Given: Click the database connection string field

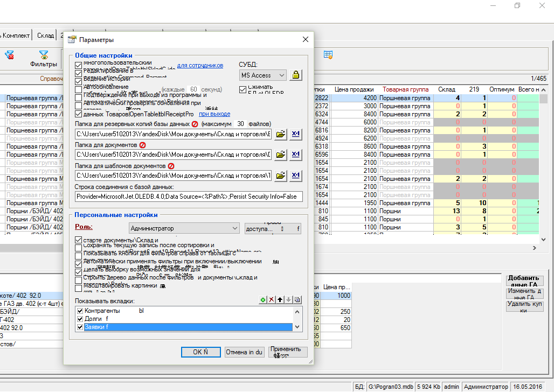Looking at the screenshot, I should tap(189, 197).
